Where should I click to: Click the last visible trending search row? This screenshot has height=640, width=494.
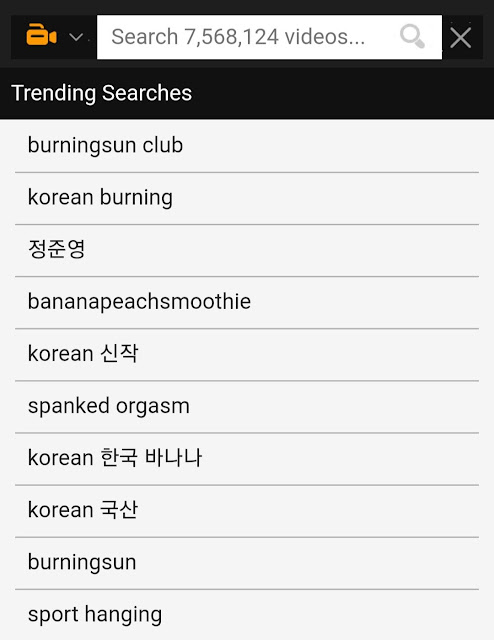pos(247,615)
